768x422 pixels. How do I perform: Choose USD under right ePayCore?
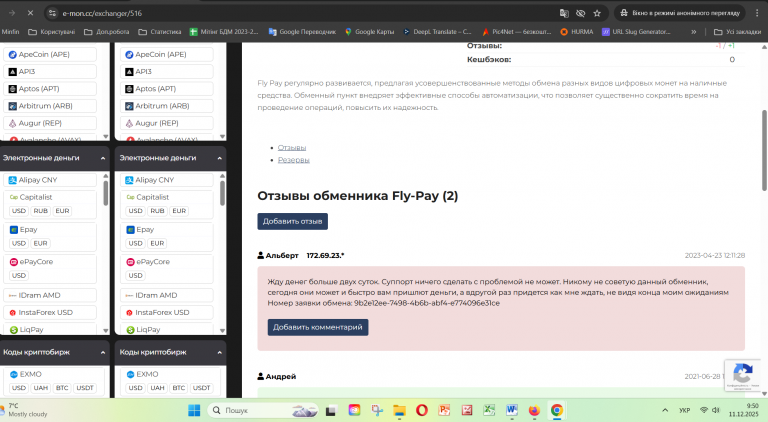(135, 276)
